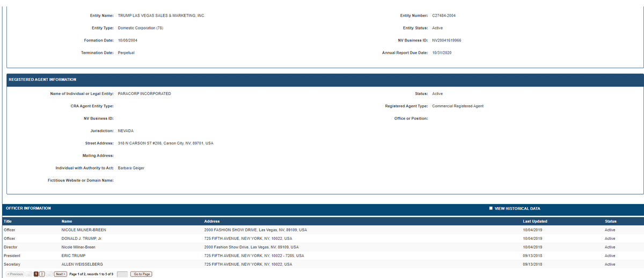The height and width of the screenshot is (278, 644).
Task: Click the name Barbara Geiger
Action: click(x=131, y=168)
